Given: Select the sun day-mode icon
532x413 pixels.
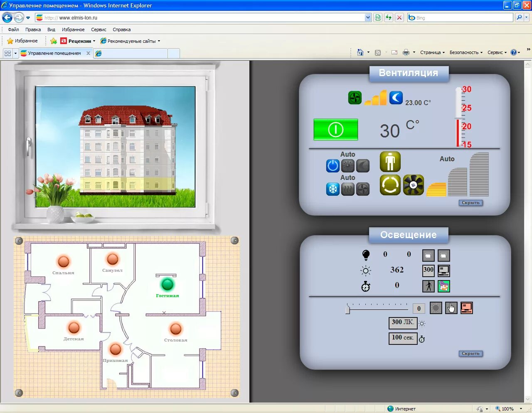Looking at the screenshot, I should pos(348,166).
